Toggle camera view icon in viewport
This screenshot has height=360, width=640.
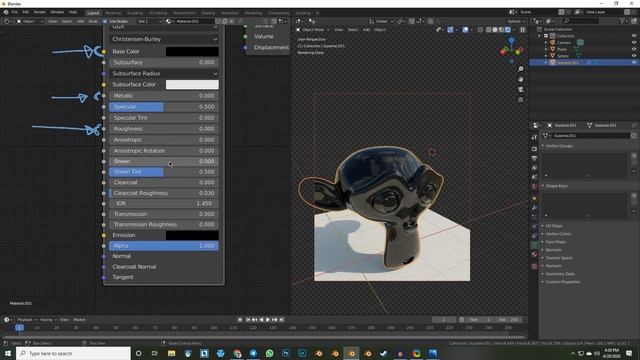(x=520, y=89)
